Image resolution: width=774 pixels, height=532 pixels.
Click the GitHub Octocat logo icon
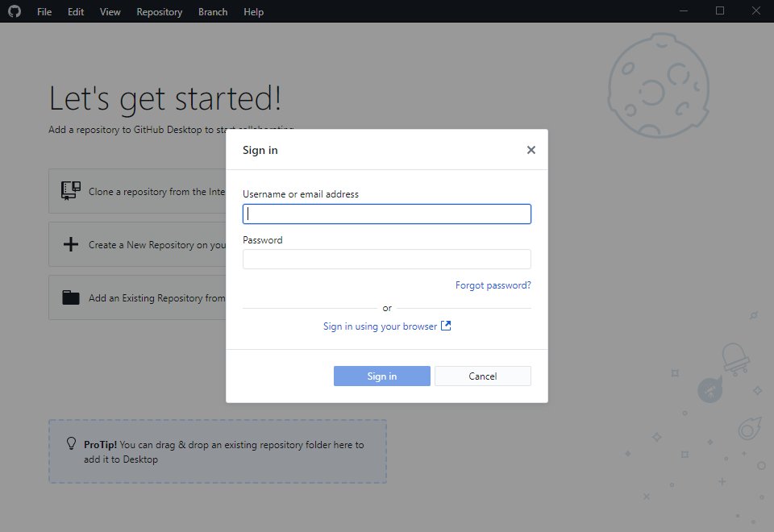(15, 10)
